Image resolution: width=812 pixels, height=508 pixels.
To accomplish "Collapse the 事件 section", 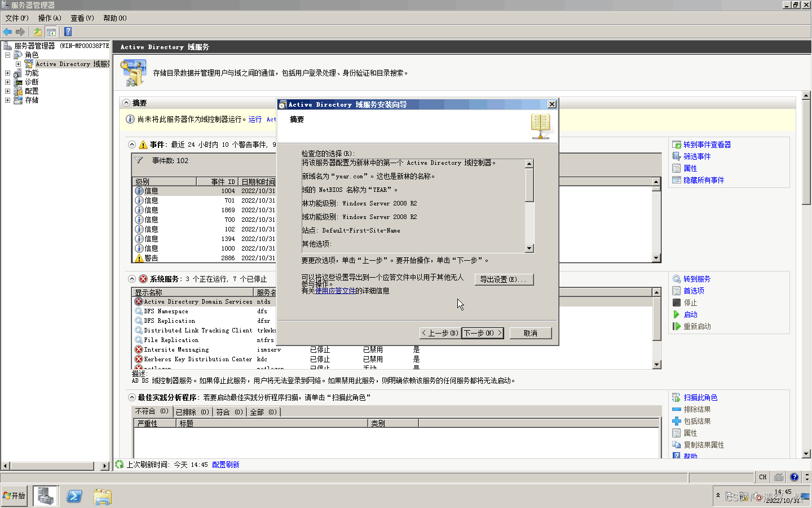I will (132, 144).
